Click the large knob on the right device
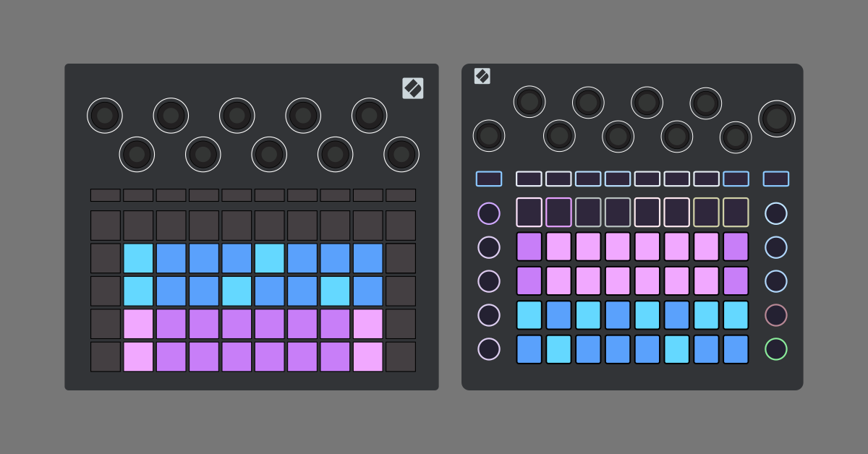The width and height of the screenshot is (868, 454). click(x=776, y=119)
